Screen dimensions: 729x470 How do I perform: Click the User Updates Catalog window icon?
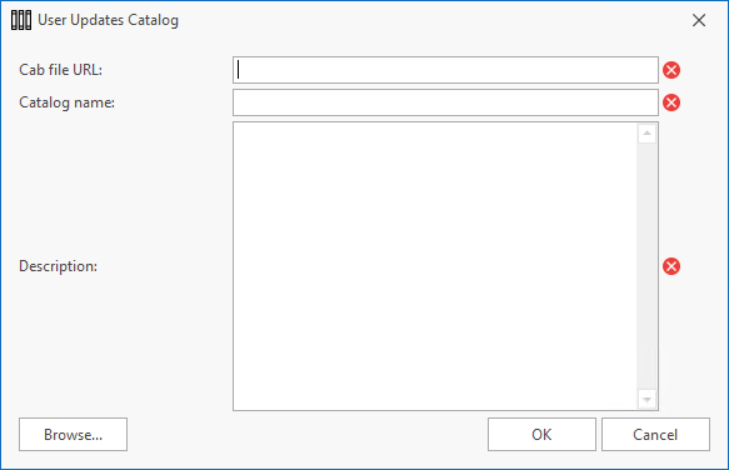[x=21, y=20]
